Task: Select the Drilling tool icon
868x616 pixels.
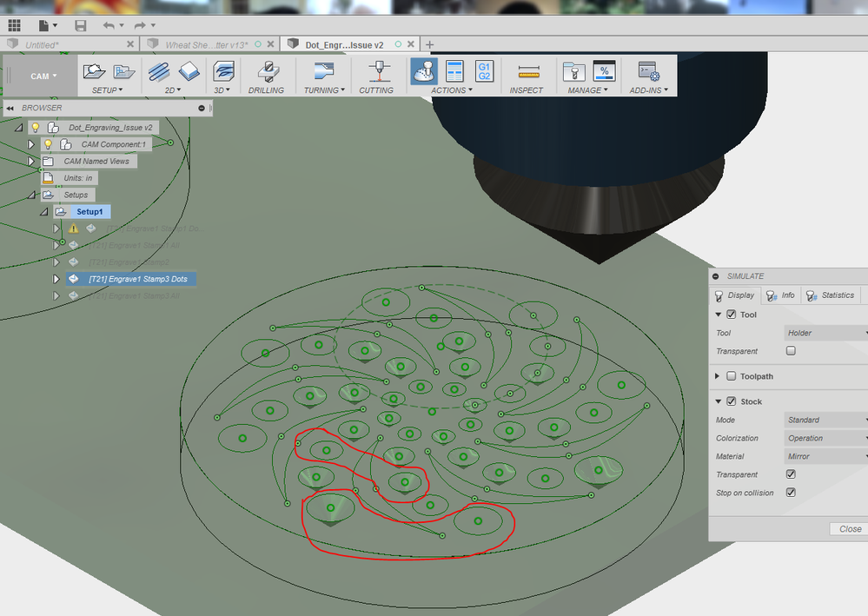Action: click(267, 71)
